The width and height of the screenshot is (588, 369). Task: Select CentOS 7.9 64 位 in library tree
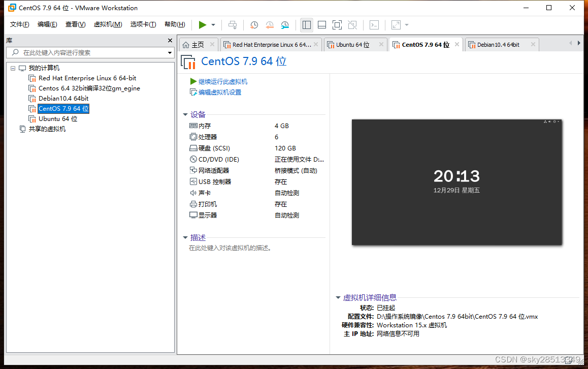pos(63,108)
